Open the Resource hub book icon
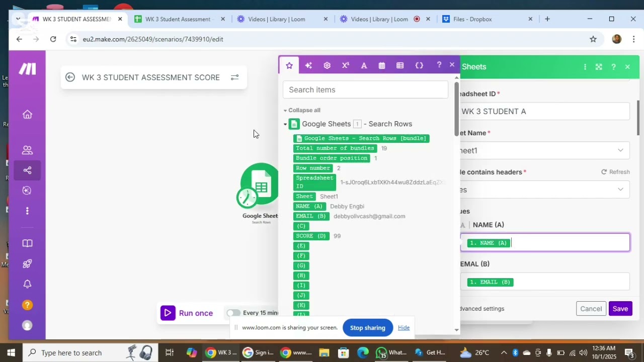 pos(27,243)
